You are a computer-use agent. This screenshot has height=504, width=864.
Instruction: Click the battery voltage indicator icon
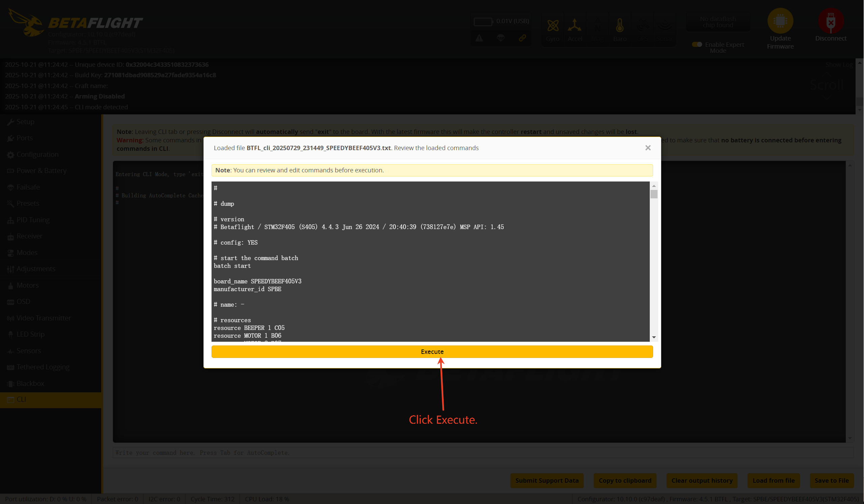tap(483, 22)
